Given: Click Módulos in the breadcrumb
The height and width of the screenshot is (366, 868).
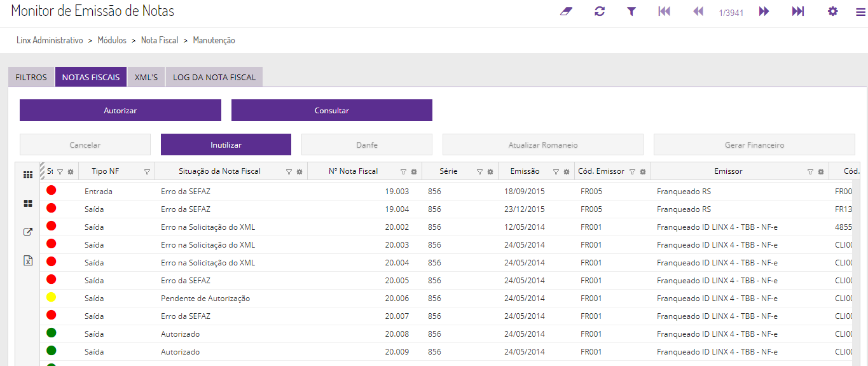Looking at the screenshot, I should pos(112,40).
